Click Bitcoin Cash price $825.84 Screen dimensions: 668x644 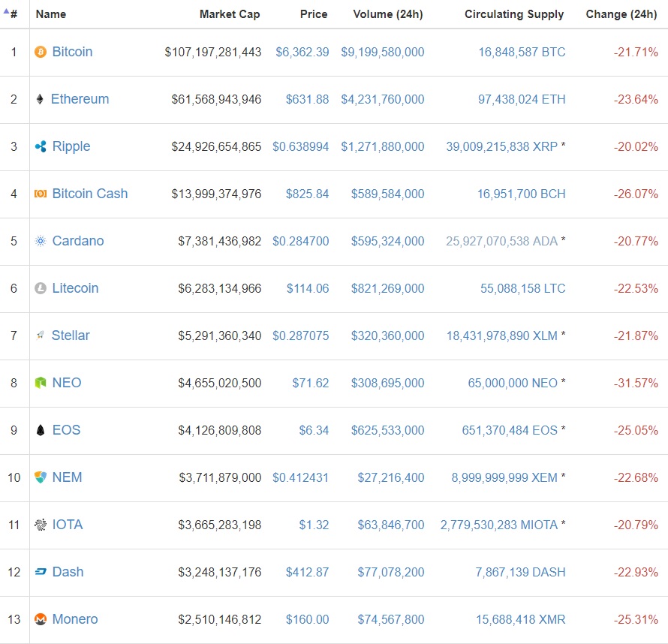(x=308, y=194)
